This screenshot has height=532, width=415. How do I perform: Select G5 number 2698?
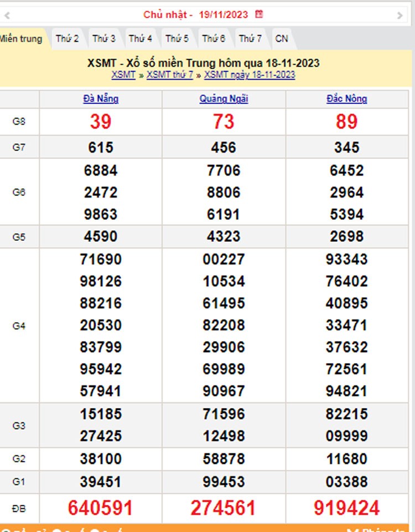(347, 236)
